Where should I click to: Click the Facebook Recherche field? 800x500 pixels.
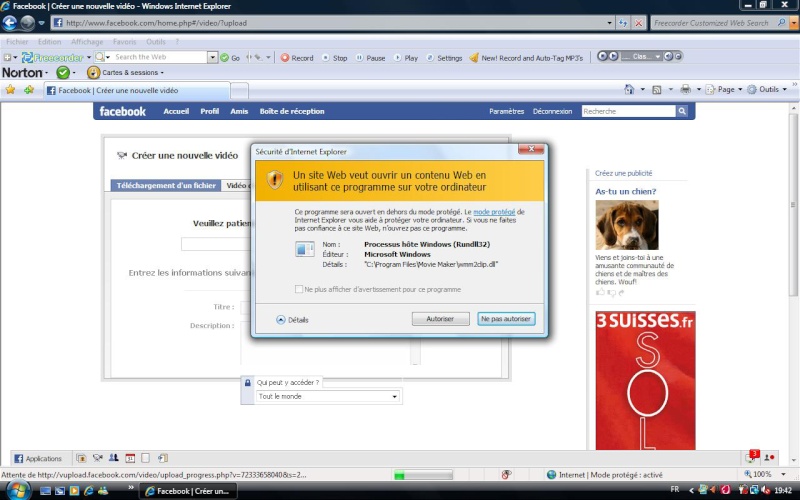(x=629, y=111)
